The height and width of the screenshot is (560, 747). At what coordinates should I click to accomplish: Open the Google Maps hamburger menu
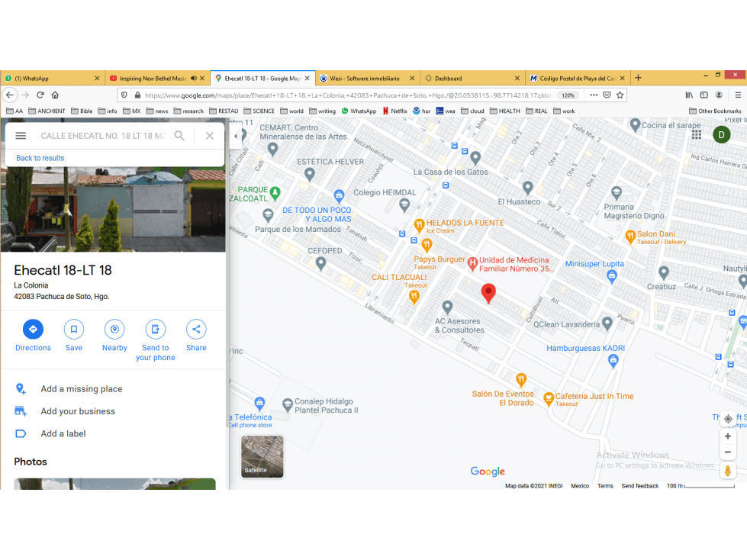(21, 136)
